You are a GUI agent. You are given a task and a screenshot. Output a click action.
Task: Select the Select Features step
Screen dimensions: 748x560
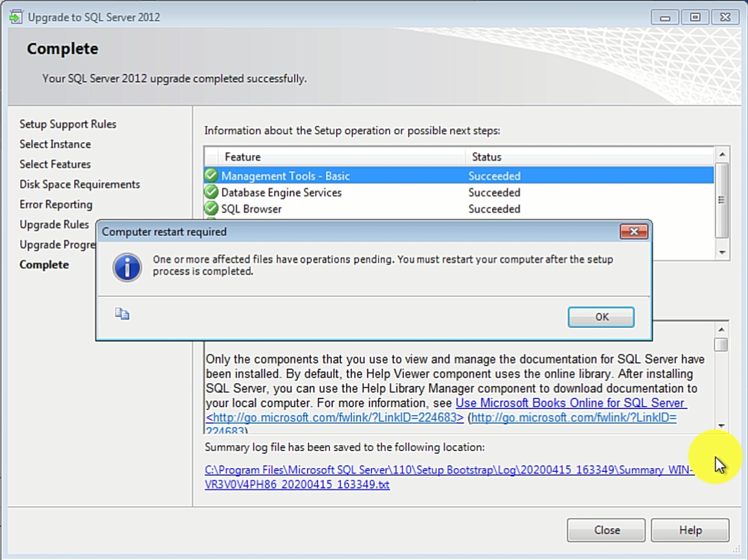55,164
